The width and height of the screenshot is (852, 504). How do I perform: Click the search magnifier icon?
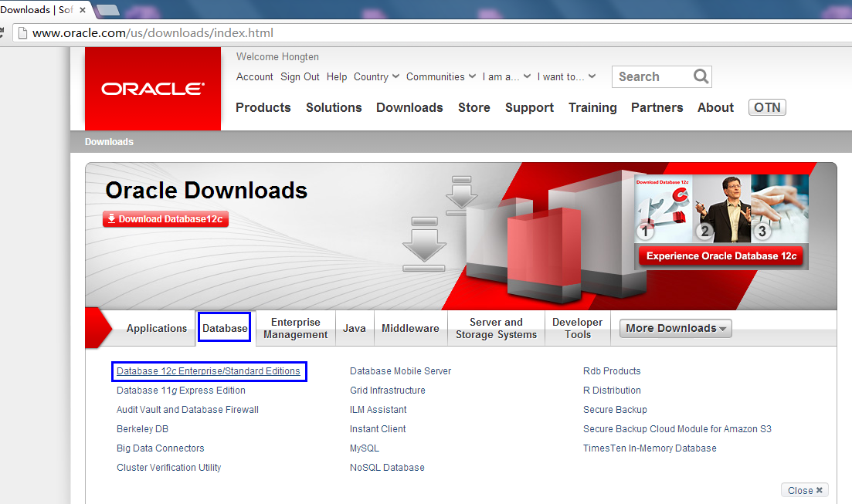point(701,76)
